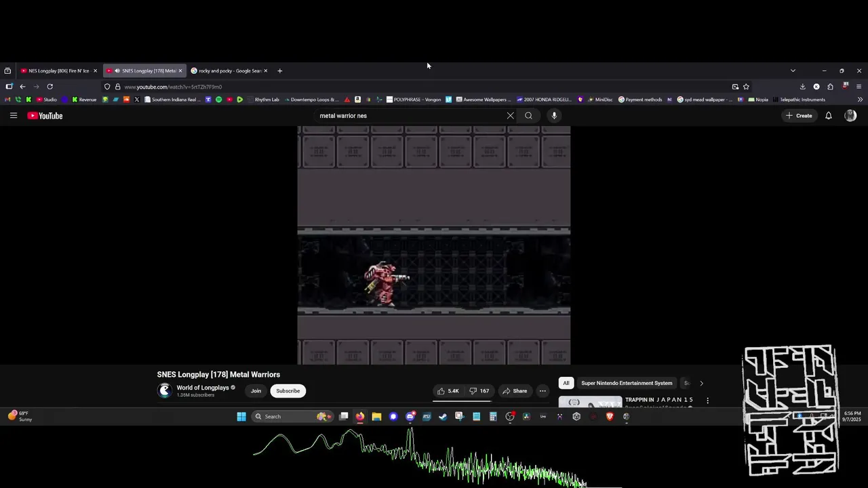Like the Metal Warriors video

[448, 391]
